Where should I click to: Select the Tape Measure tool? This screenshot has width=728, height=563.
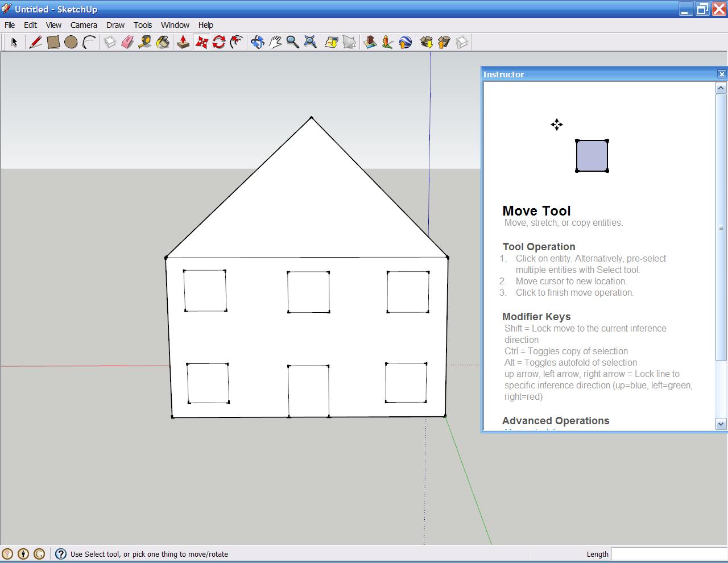point(144,42)
